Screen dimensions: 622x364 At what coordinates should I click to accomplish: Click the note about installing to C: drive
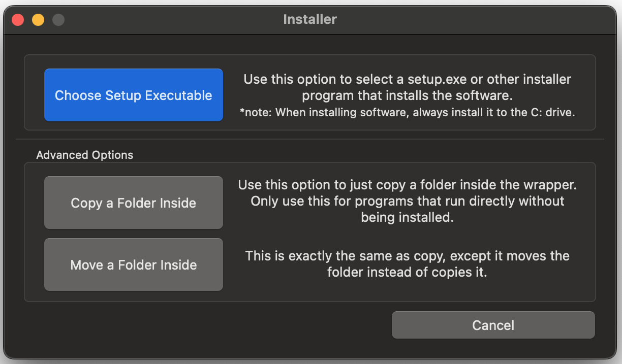point(407,113)
